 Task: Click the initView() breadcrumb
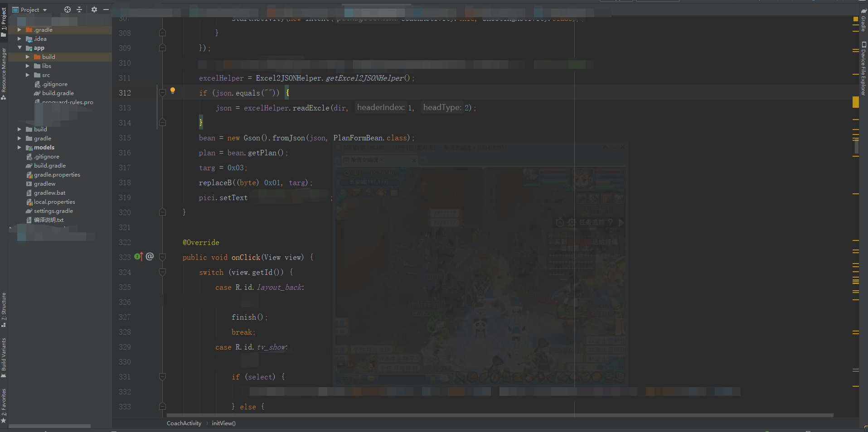pos(223,423)
